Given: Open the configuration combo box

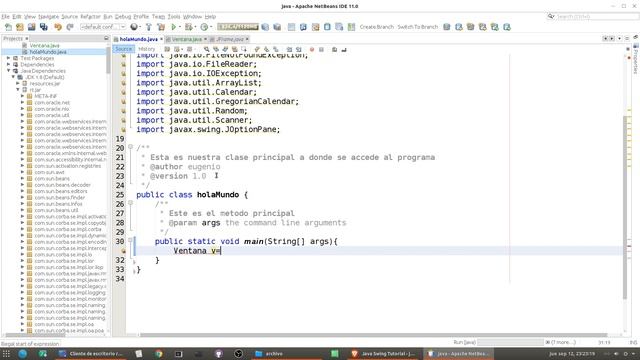Looking at the screenshot, I should pyautogui.click(x=103, y=27).
